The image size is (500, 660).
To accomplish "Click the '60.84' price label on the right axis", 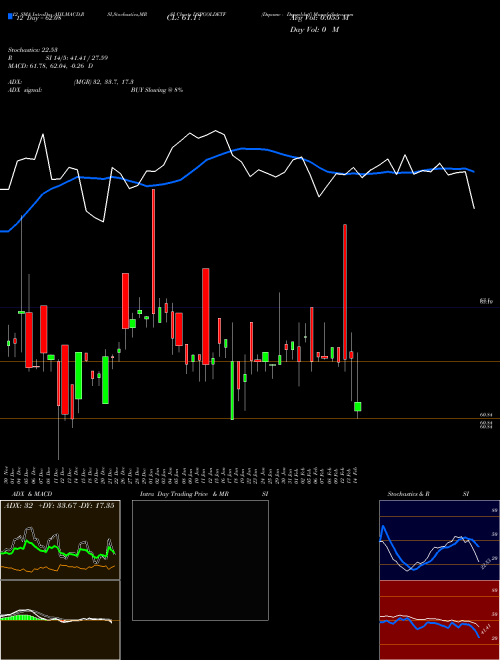I will point(486,415).
